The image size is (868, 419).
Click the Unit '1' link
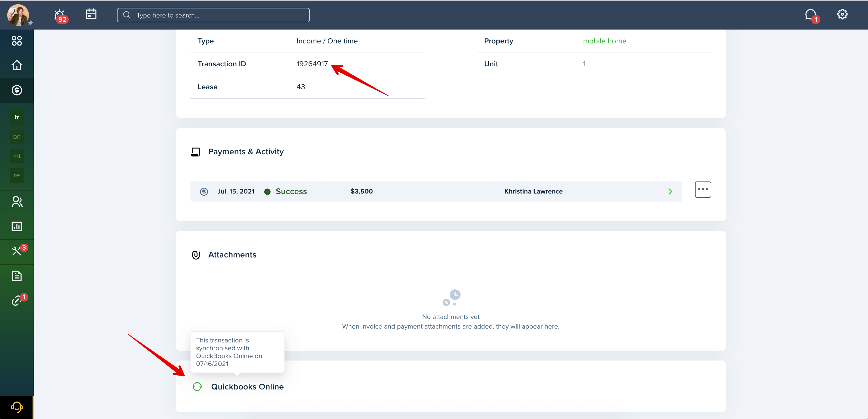(584, 64)
